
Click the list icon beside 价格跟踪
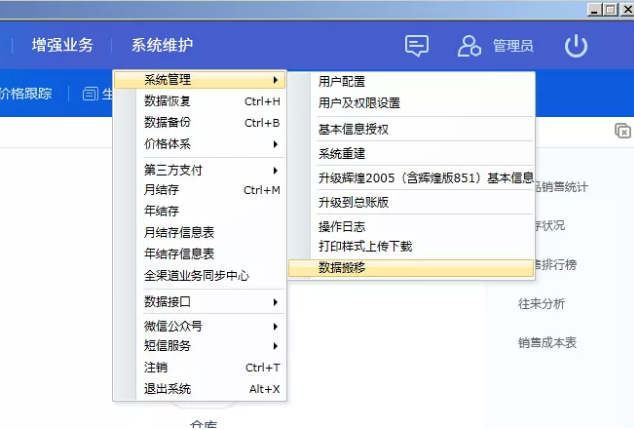[x=90, y=94]
